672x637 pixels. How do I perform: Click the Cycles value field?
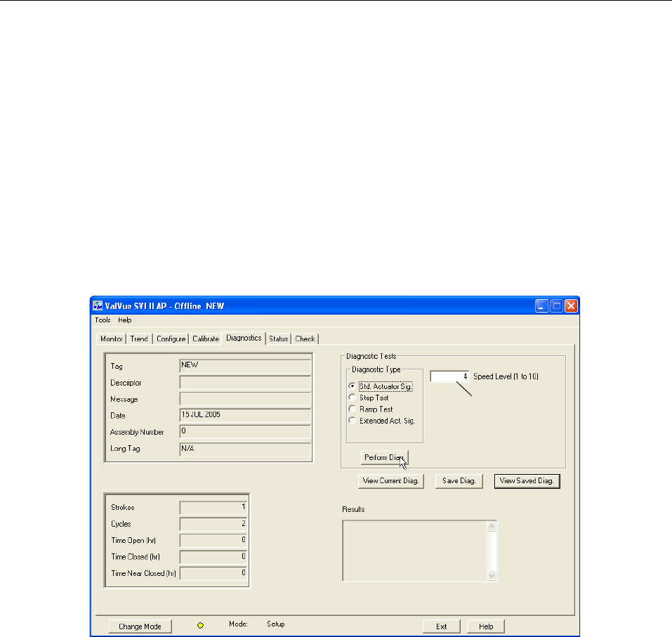coord(213,523)
